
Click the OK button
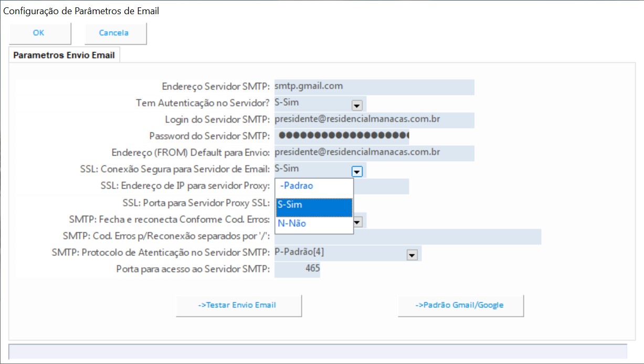tap(38, 33)
